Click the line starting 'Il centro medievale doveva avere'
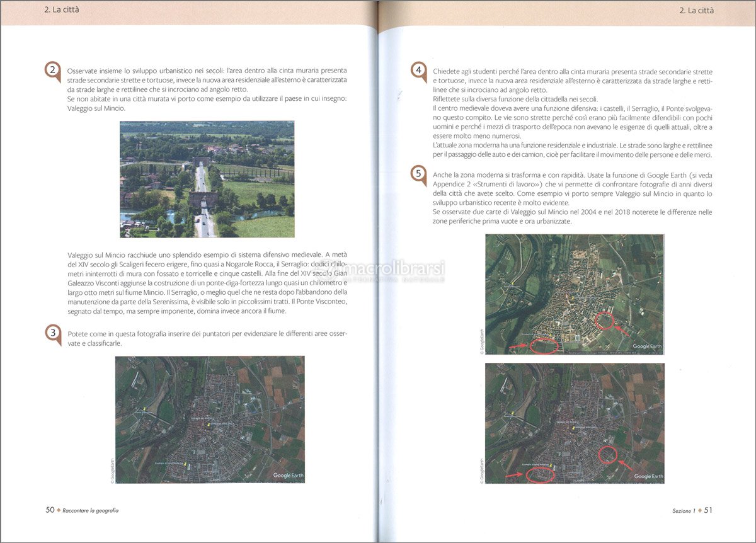 [573, 109]
